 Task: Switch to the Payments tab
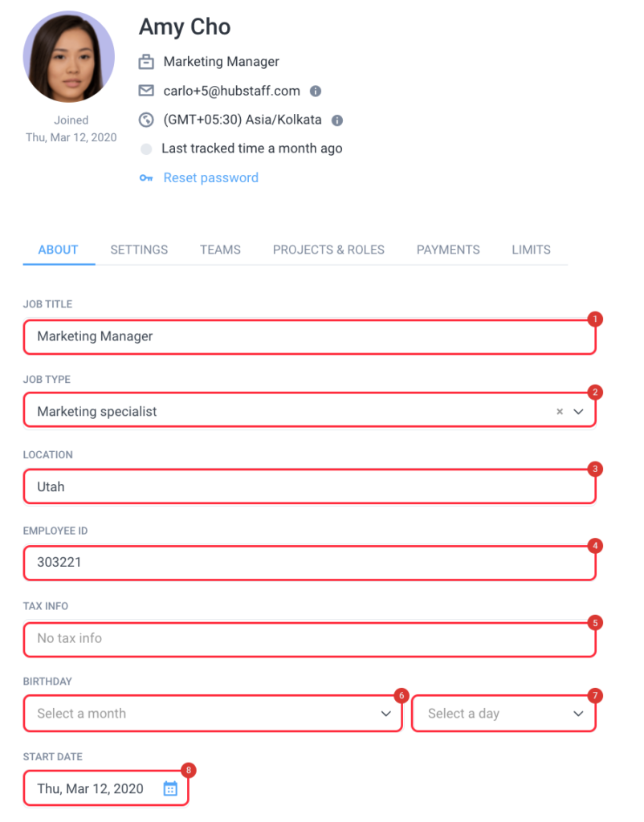point(448,250)
